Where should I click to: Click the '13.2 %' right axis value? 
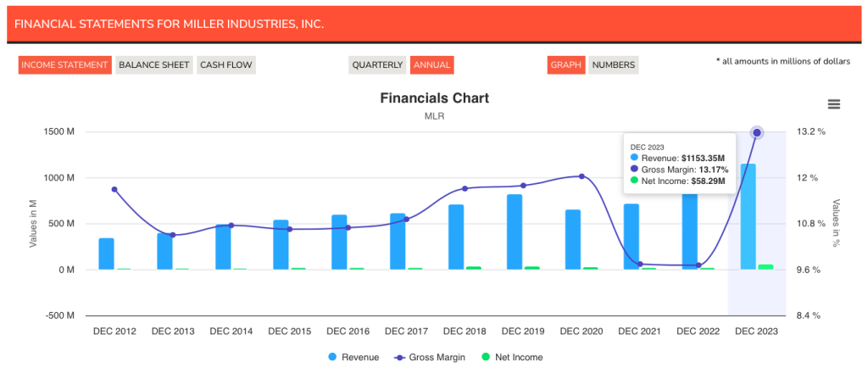point(811,132)
